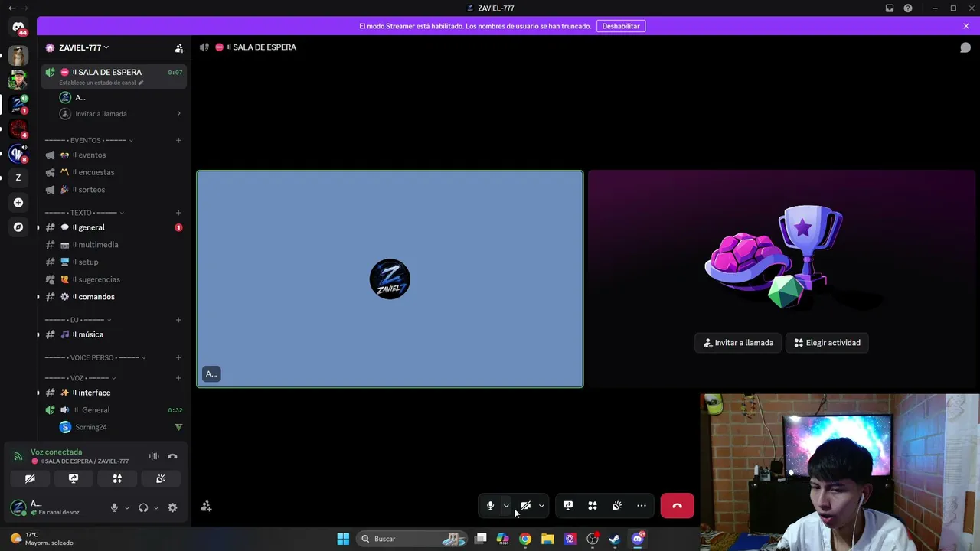Viewport: 980px width, 551px height.
Task: Create channel in EVENTOS category
Action: click(178, 140)
